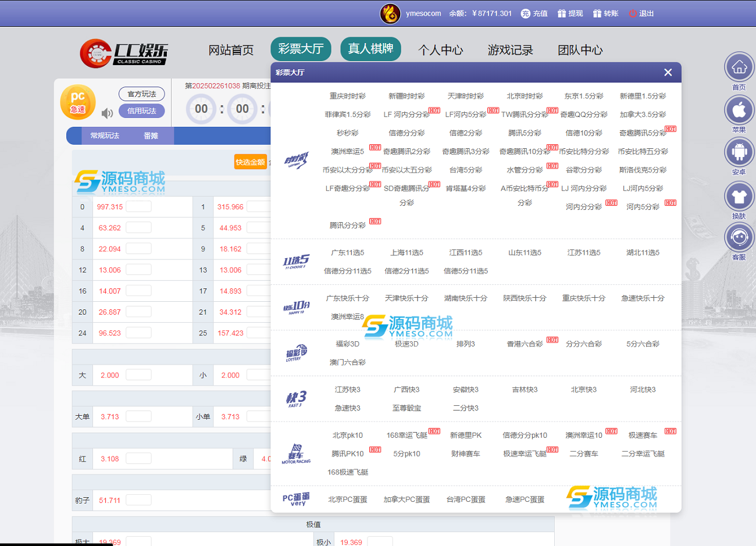Open 168幸运飞艇 racing game
Screen dimensions: 756x546
click(x=406, y=436)
